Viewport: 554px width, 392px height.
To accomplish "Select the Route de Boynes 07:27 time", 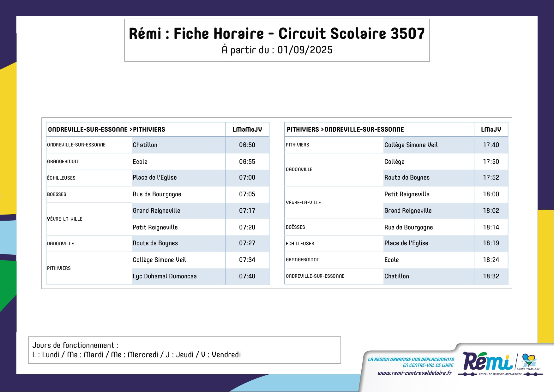I will pyautogui.click(x=247, y=243).
